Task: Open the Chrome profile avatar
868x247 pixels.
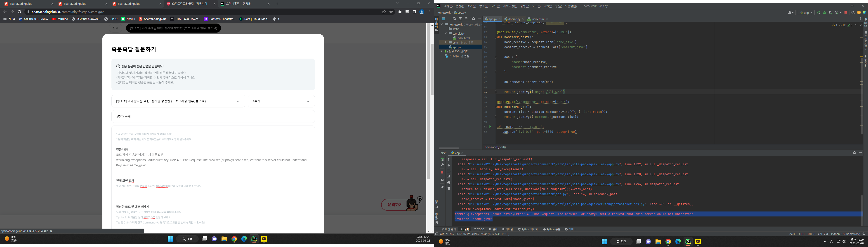Action: click(422, 12)
